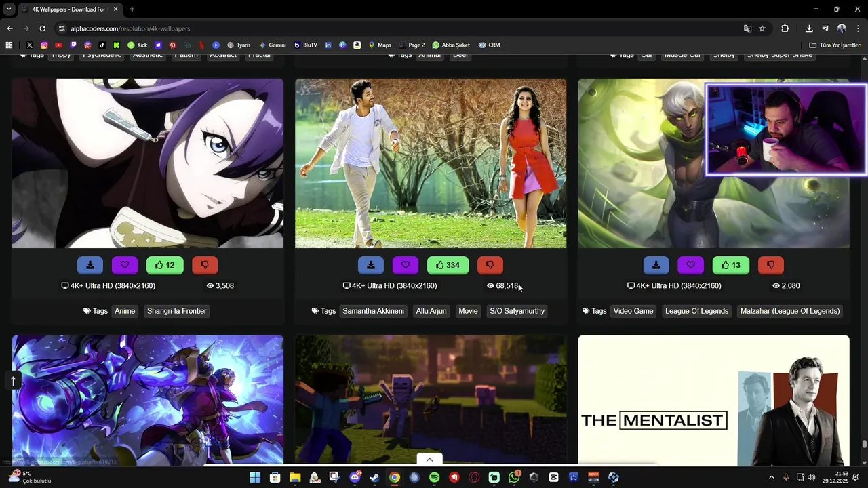Open the Anime tag
The height and width of the screenshot is (488, 868).
coord(125,311)
